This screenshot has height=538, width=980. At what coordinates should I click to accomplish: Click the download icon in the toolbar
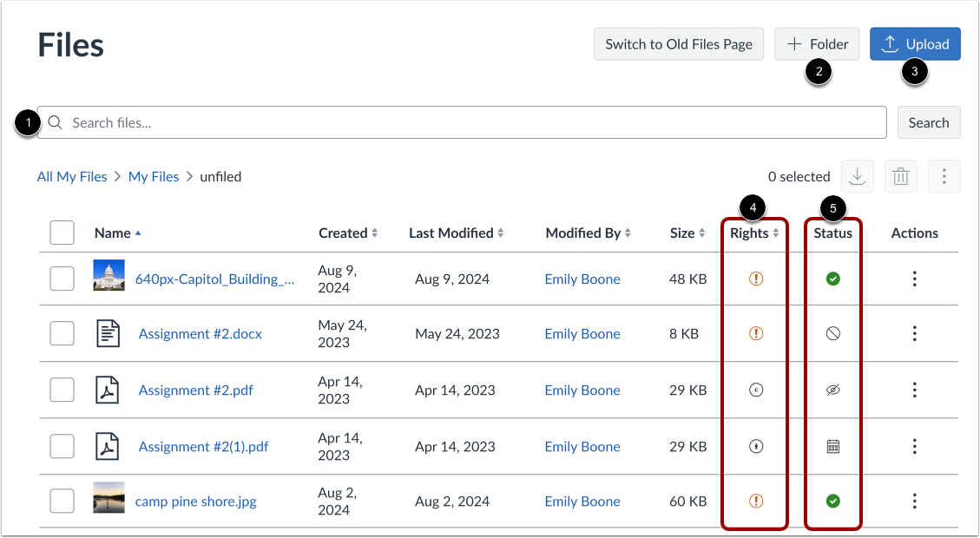[857, 176]
